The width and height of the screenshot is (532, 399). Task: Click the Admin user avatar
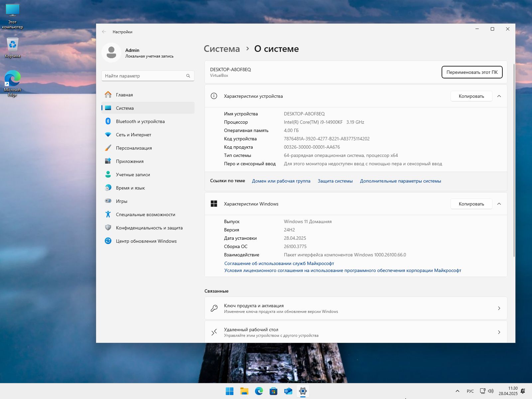click(111, 53)
